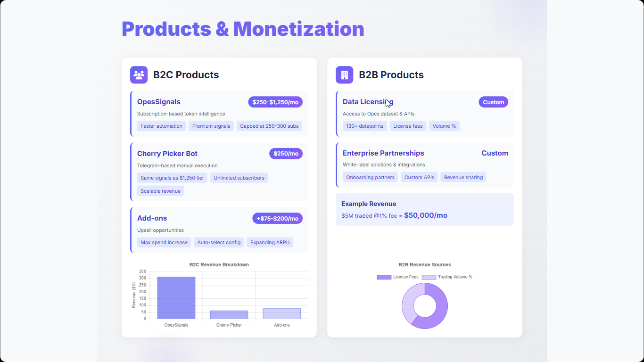Click the B2C Revenue Breakdown chart title
Screen dimensions: 644x362
[x=219, y=265]
